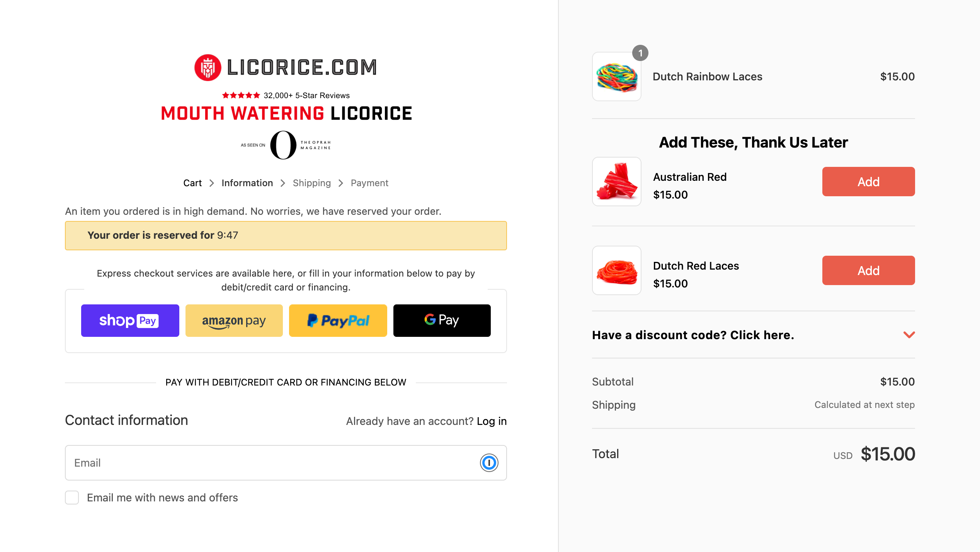The image size is (980, 552).
Task: Click the Oprah Magazine O logo
Action: coord(283,145)
